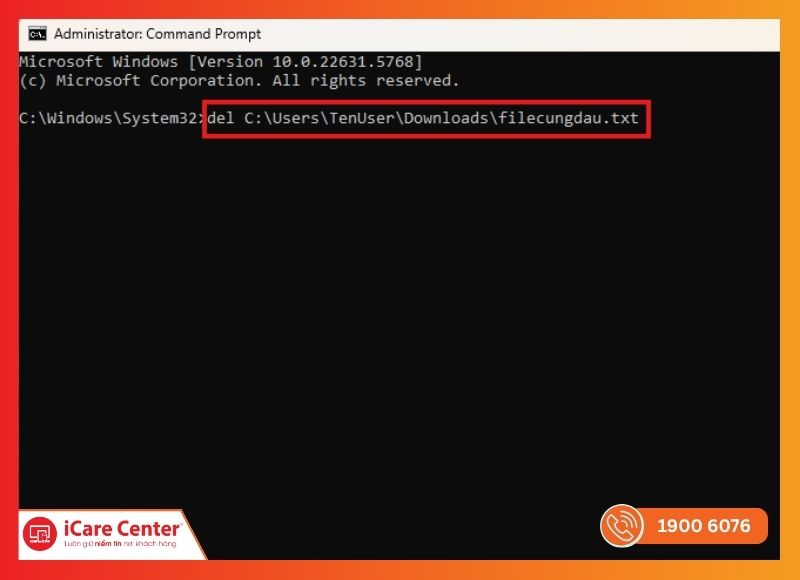
Task: Click the Administrator: Command Prompt title text
Action: click(x=157, y=34)
